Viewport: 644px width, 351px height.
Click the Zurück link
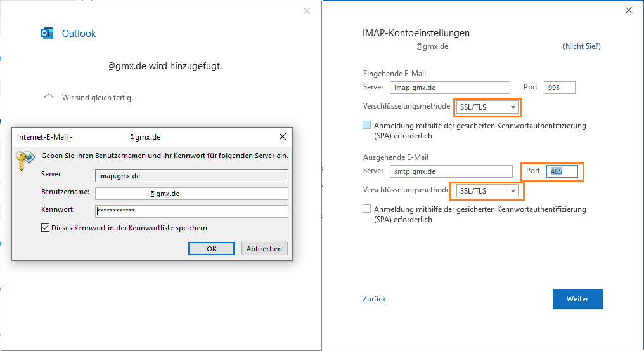click(374, 299)
